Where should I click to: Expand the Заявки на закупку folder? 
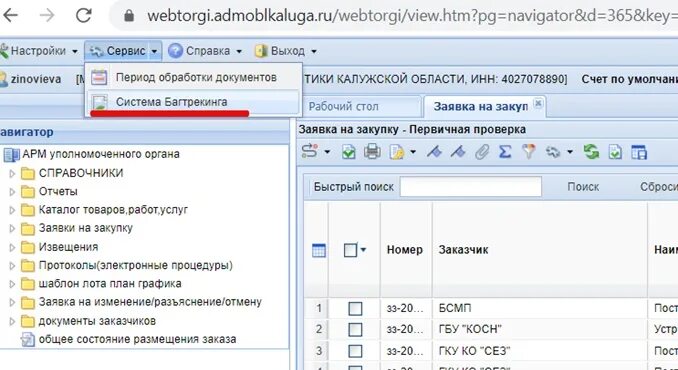12,229
